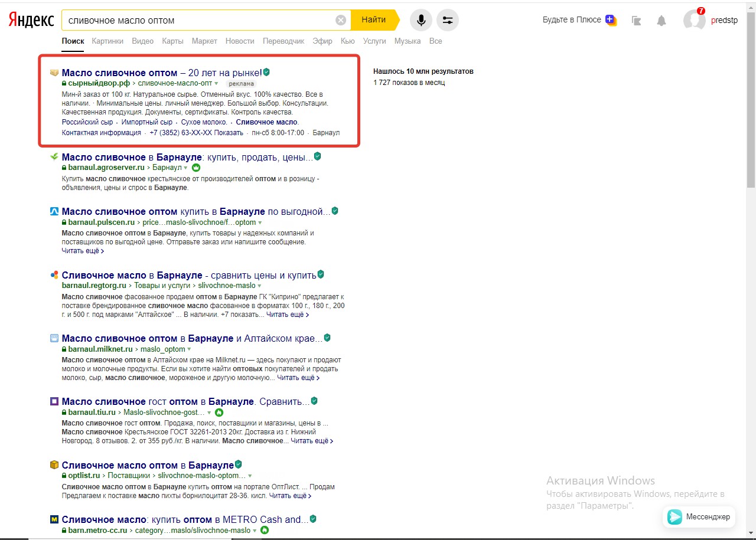Click favicon of barnaul.agroserver.ru result
756x540 pixels.
point(54,157)
